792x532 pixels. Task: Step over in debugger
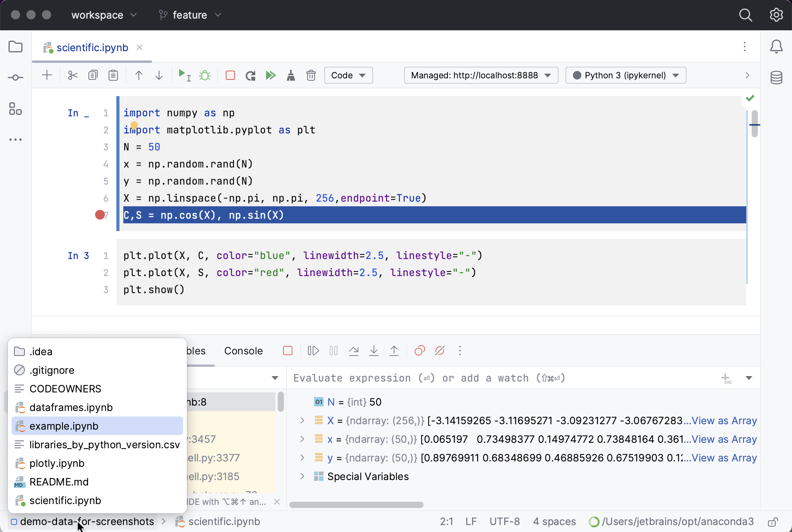click(354, 351)
